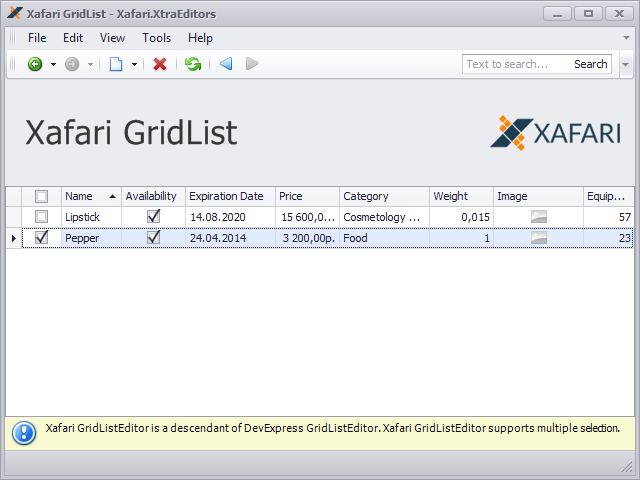This screenshot has width=640, height=480.
Task: Click the toolbar drag handle grip
Action: click(12, 64)
